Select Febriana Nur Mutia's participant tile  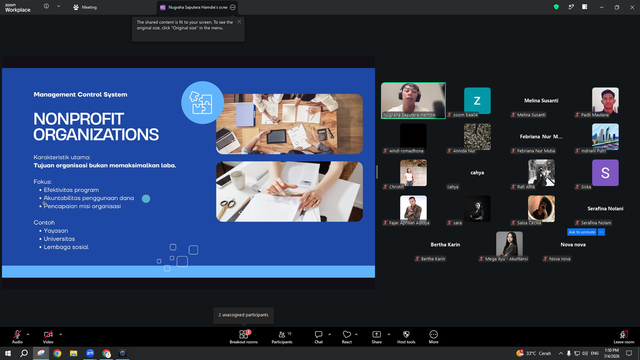click(x=541, y=137)
